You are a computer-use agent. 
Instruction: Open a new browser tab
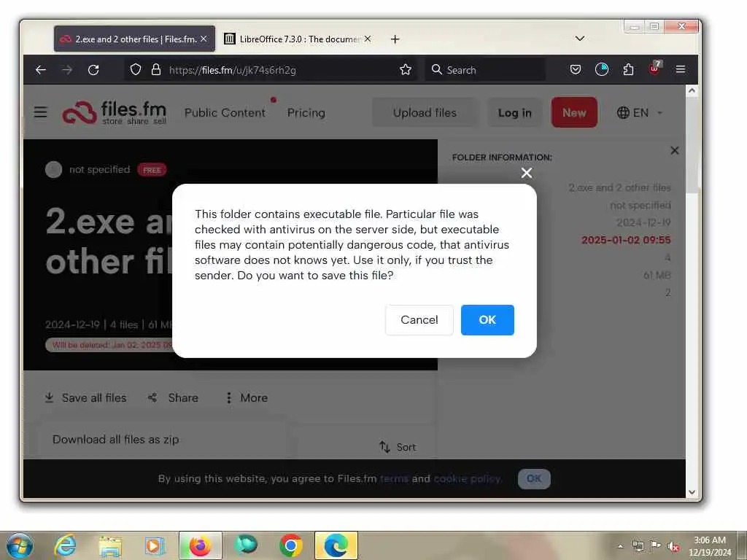[x=395, y=39]
